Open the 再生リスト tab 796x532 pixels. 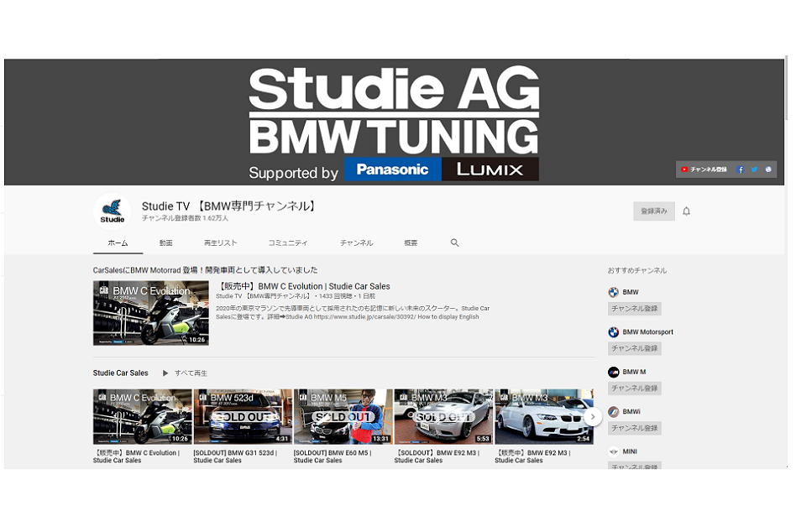pyautogui.click(x=220, y=243)
